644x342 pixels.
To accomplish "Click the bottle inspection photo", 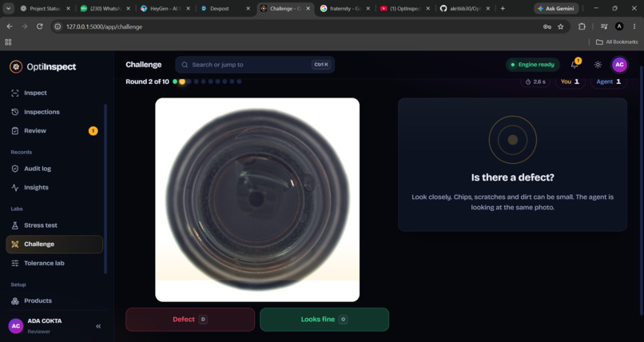I will coord(257,200).
